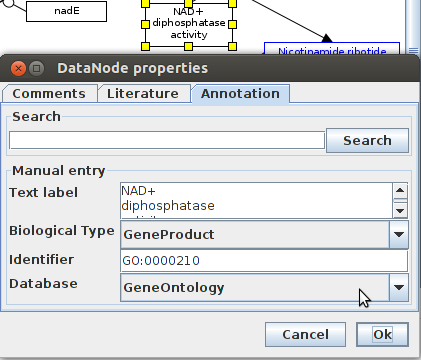The image size is (421, 360).
Task: Click the bottom-right resize handle of selected node
Action: (x=233, y=46)
